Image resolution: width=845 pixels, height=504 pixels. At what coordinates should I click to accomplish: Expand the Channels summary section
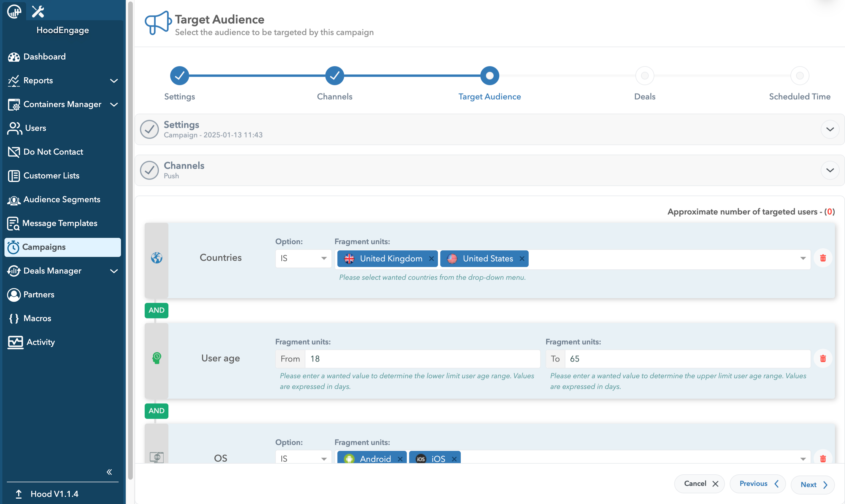(830, 170)
